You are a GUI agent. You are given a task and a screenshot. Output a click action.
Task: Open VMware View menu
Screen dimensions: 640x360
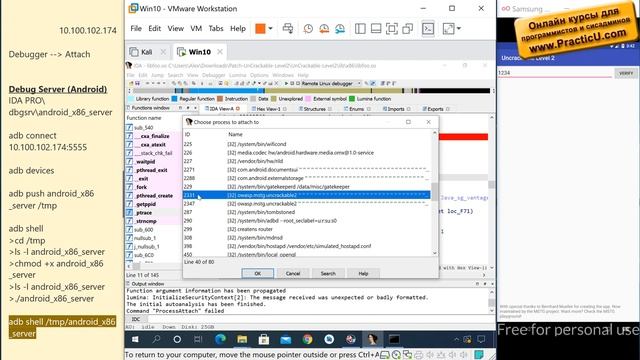[x=176, y=29]
